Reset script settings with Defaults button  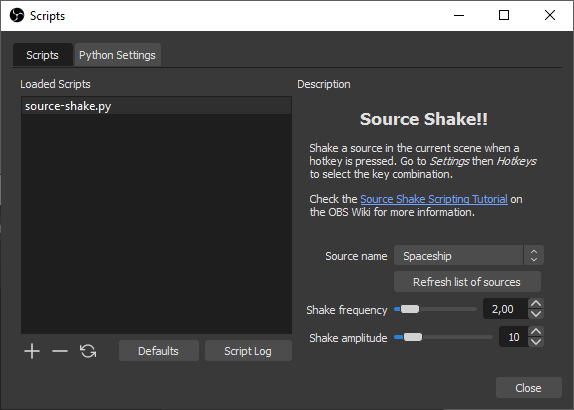(159, 351)
